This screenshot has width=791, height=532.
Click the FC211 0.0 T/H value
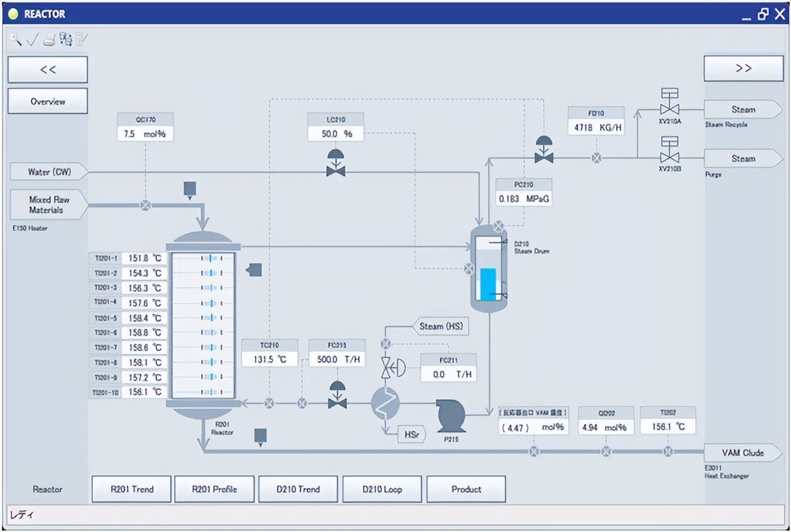448,374
